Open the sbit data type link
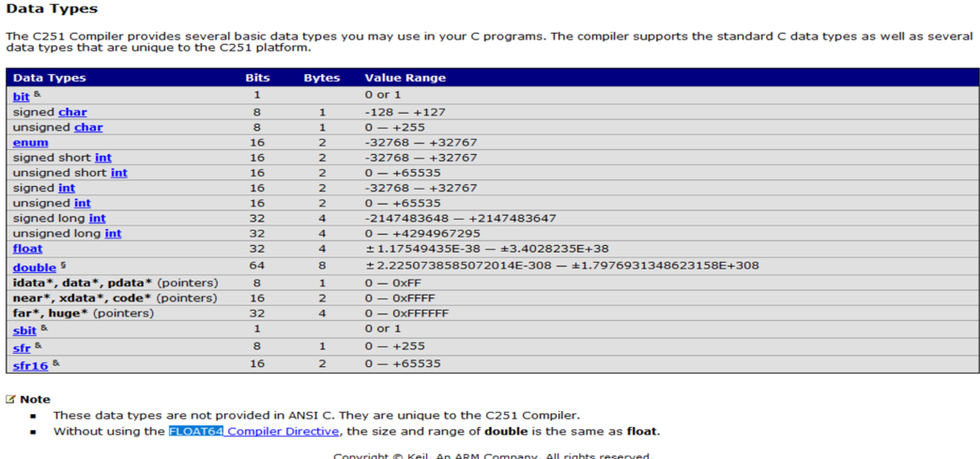The width and height of the screenshot is (980, 459). 25,329
